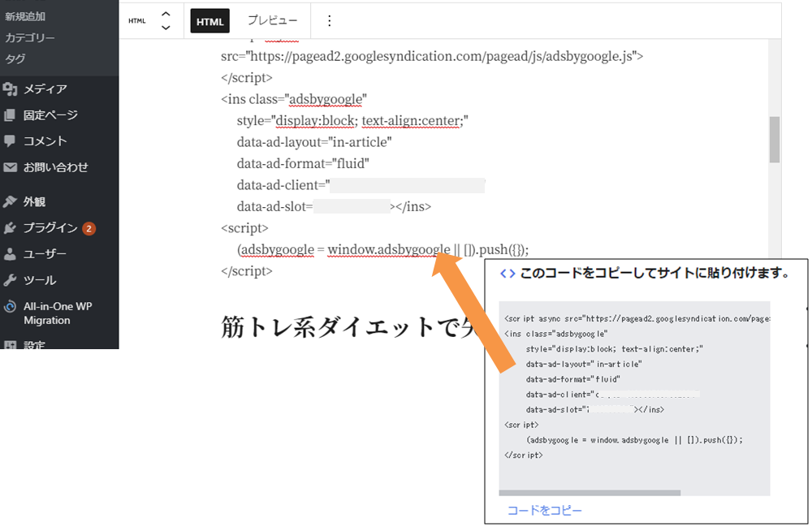This screenshot has width=812, height=527.
Task: Click the data-ad-format="fluid" line in editor
Action: pos(303,163)
